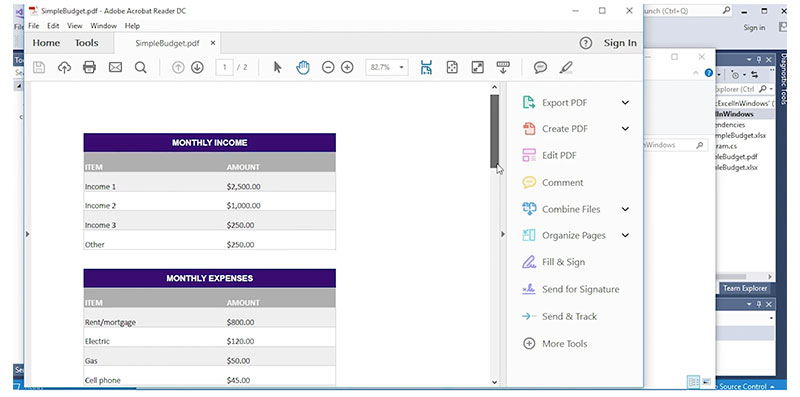Open the File menu
The image size is (800, 397).
pos(34,26)
